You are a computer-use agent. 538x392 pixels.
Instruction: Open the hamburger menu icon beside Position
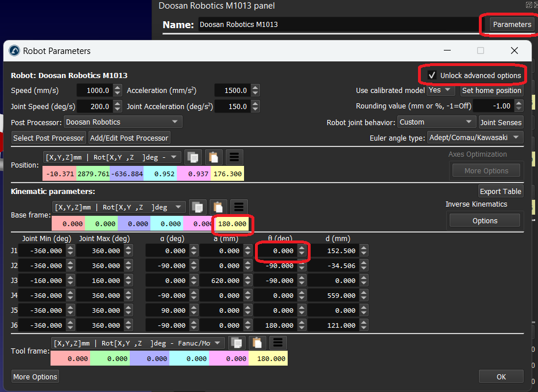pos(234,157)
